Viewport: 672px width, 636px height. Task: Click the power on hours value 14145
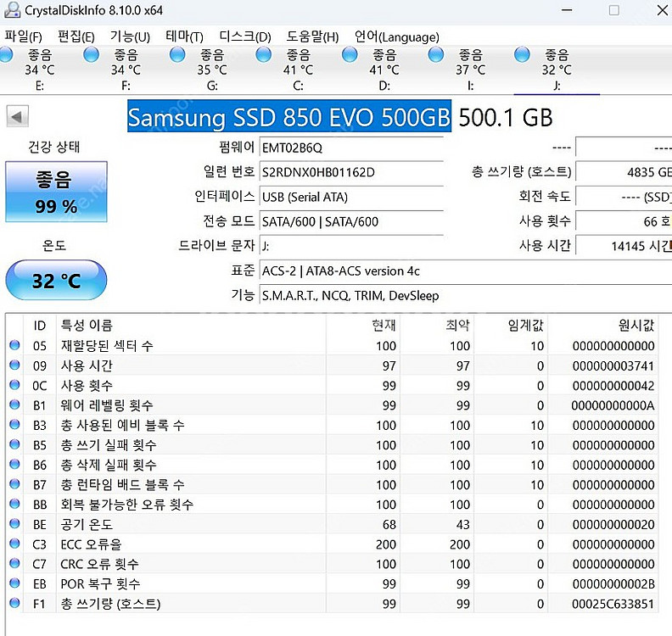click(624, 246)
